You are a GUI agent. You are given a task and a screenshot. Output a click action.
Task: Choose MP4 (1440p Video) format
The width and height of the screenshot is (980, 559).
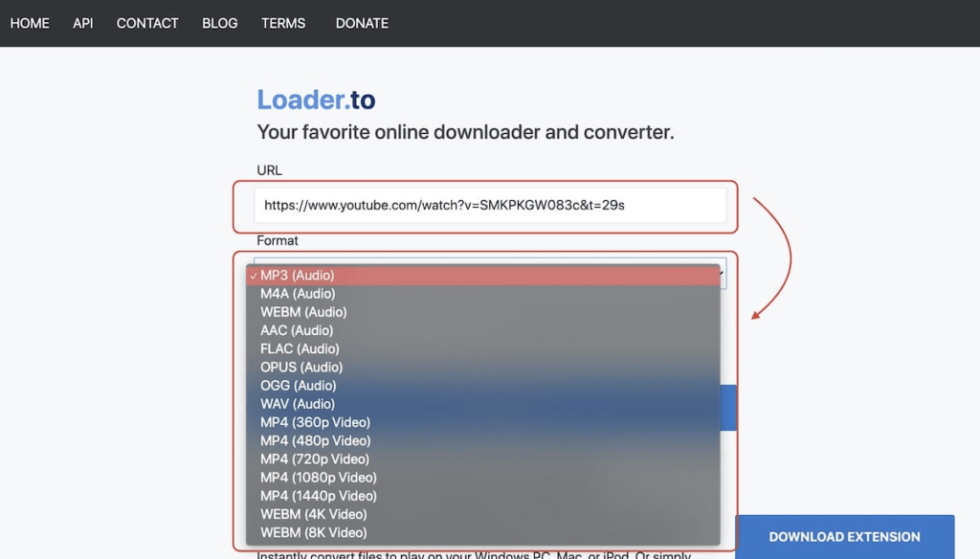483,496
